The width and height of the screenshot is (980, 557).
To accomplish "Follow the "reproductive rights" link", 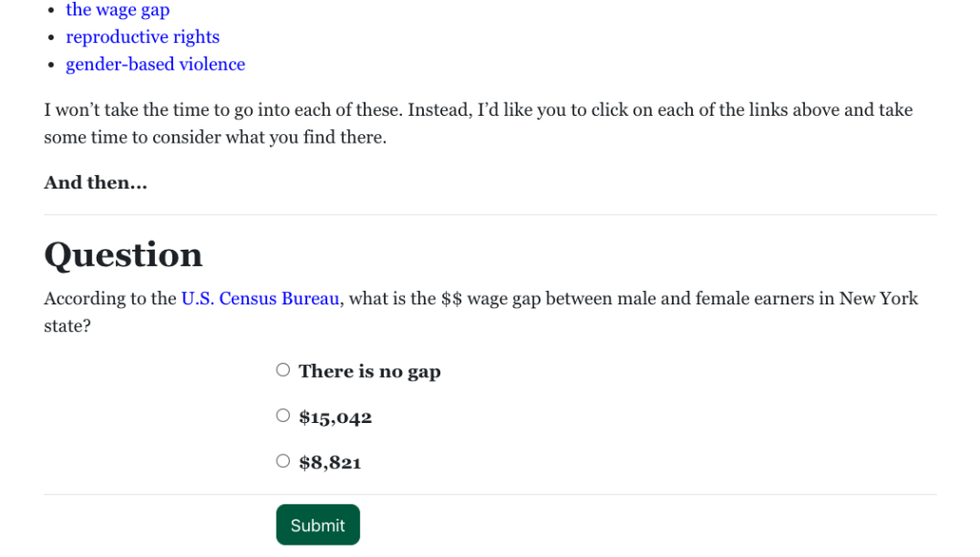I will [143, 37].
